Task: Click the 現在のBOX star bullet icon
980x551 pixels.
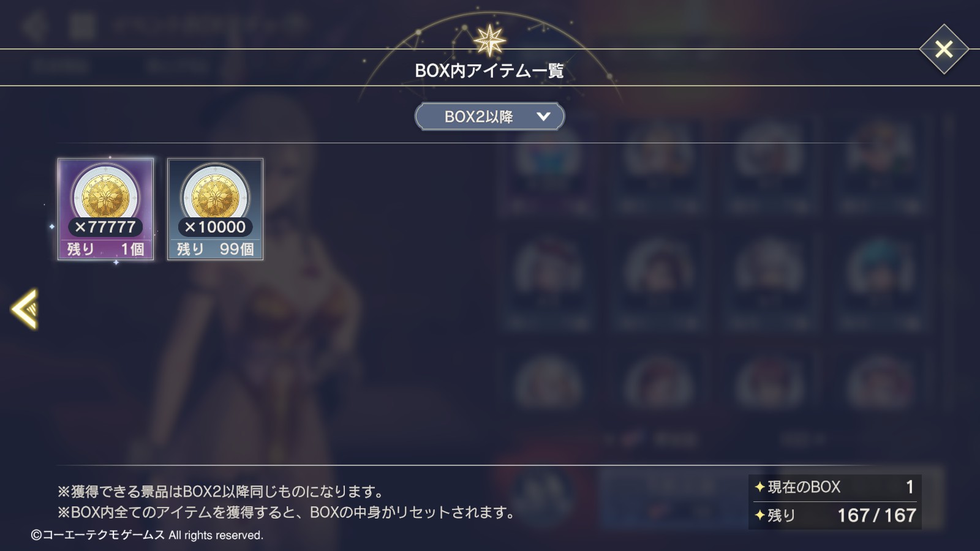Action: (x=759, y=487)
